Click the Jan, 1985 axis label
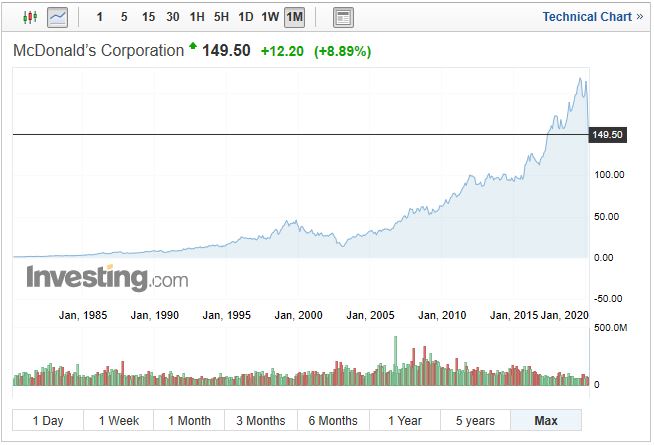654x445 pixels. click(83, 315)
